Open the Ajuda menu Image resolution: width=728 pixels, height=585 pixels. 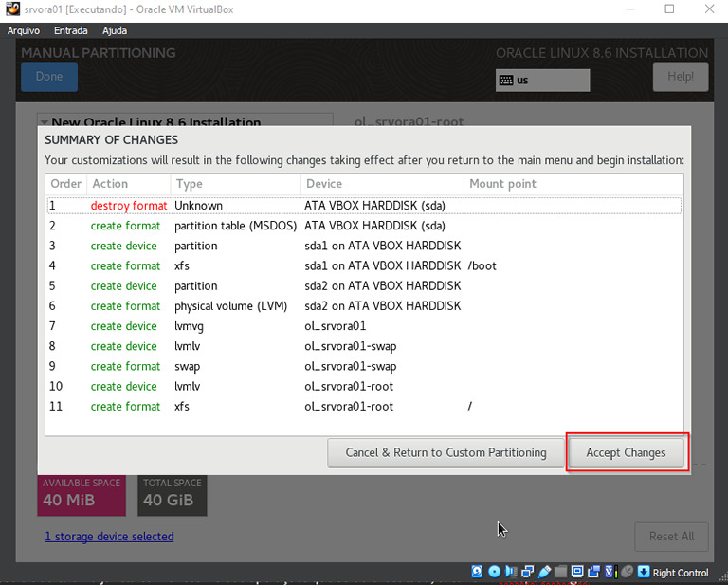click(114, 30)
